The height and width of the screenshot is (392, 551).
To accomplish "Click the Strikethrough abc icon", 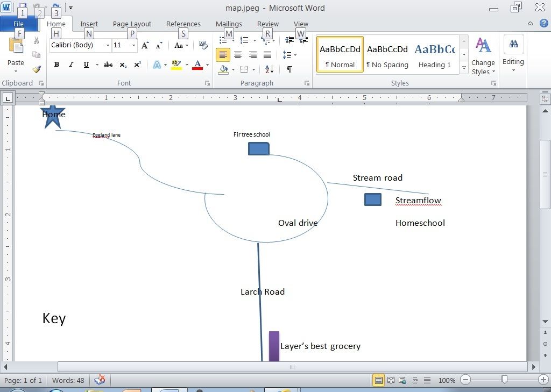I will pyautogui.click(x=108, y=65).
